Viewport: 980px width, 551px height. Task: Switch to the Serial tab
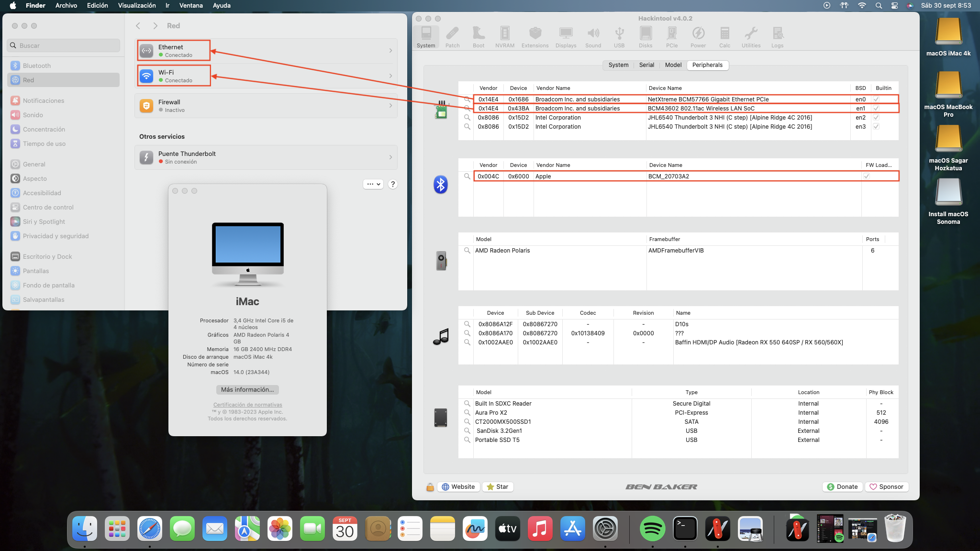[646, 65]
